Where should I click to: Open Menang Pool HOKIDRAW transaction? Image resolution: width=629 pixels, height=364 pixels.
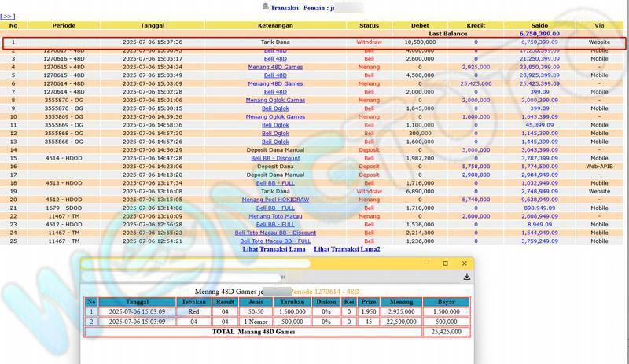(x=275, y=200)
